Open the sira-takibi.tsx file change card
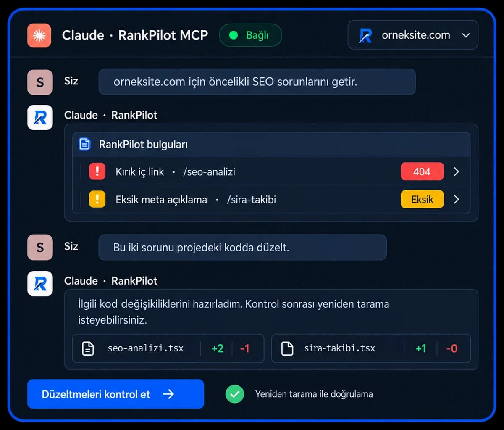Image resolution: width=504 pixels, height=430 pixels. [371, 348]
